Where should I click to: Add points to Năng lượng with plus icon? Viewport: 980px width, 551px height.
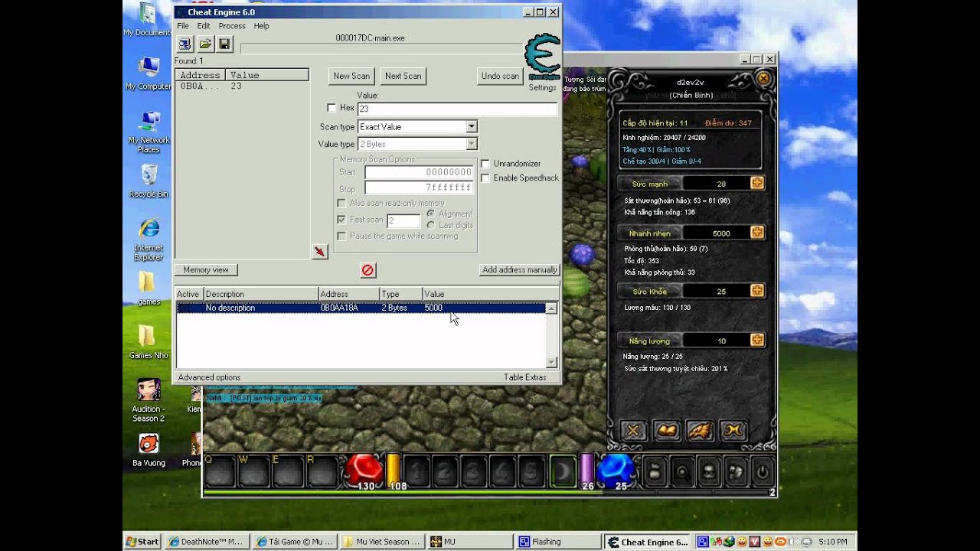click(757, 340)
